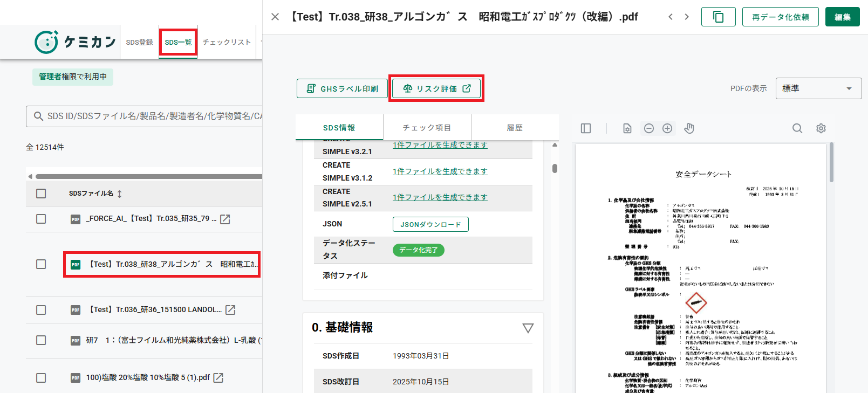Check the 100)塩酸 20% row checkbox

click(x=41, y=378)
